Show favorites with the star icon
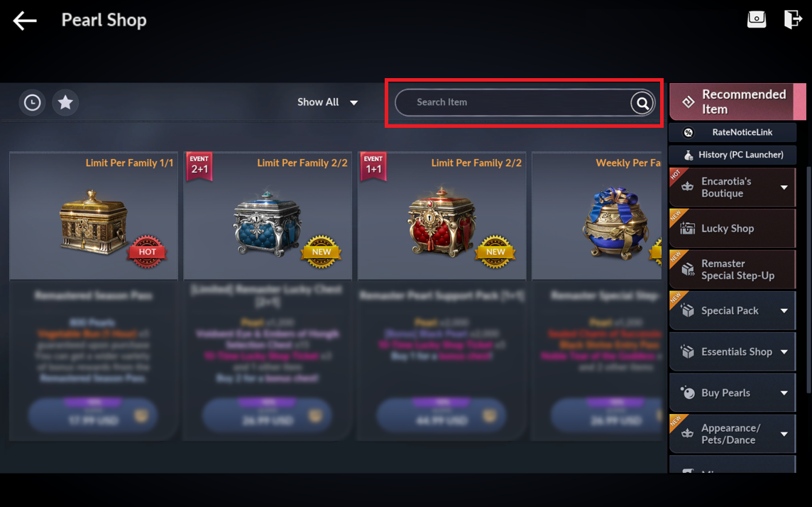The image size is (812, 507). [x=65, y=102]
